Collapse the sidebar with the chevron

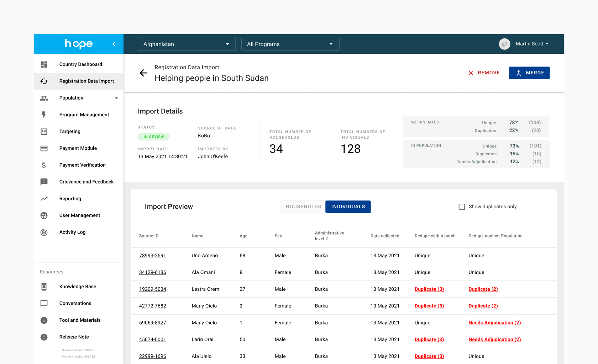tap(114, 44)
